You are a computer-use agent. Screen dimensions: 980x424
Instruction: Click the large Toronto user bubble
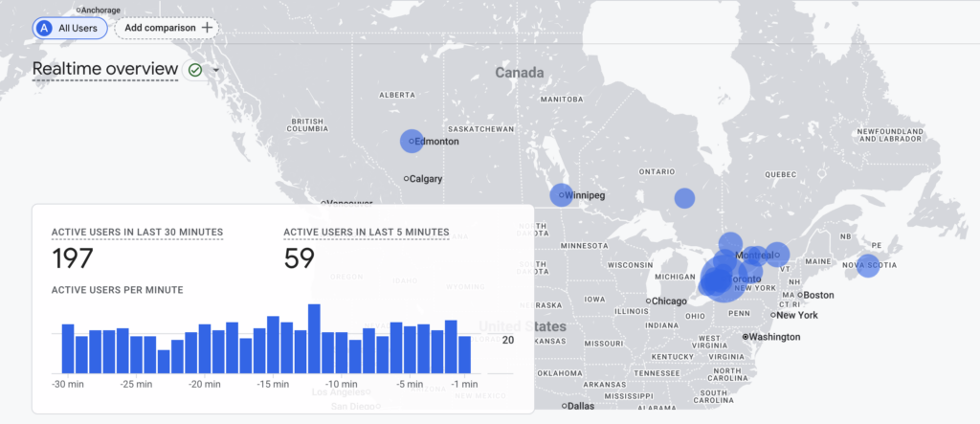[x=722, y=279]
